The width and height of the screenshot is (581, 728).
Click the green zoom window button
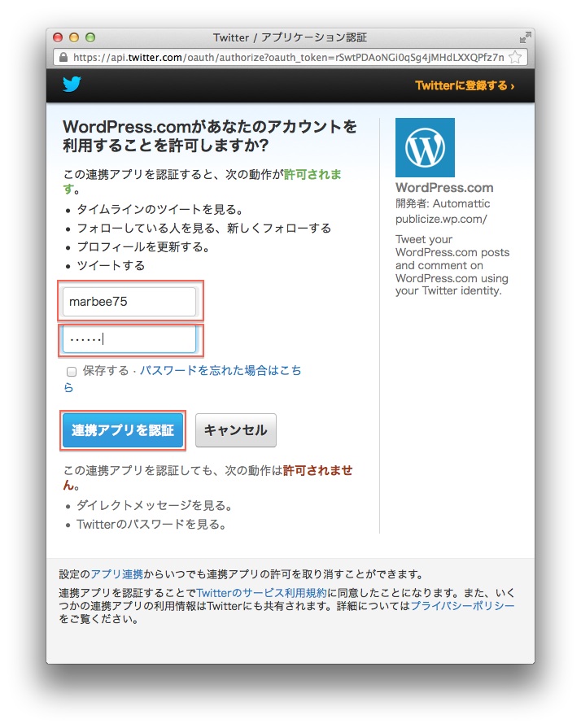(x=90, y=37)
